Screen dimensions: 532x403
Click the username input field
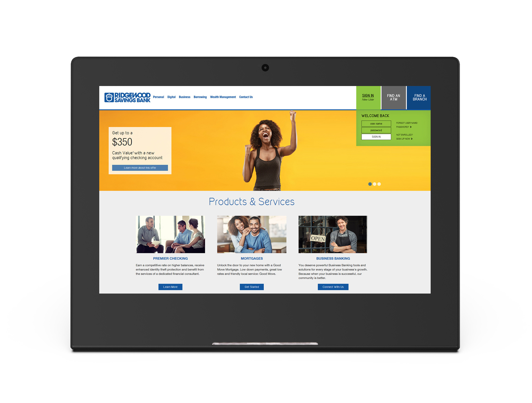click(x=375, y=124)
